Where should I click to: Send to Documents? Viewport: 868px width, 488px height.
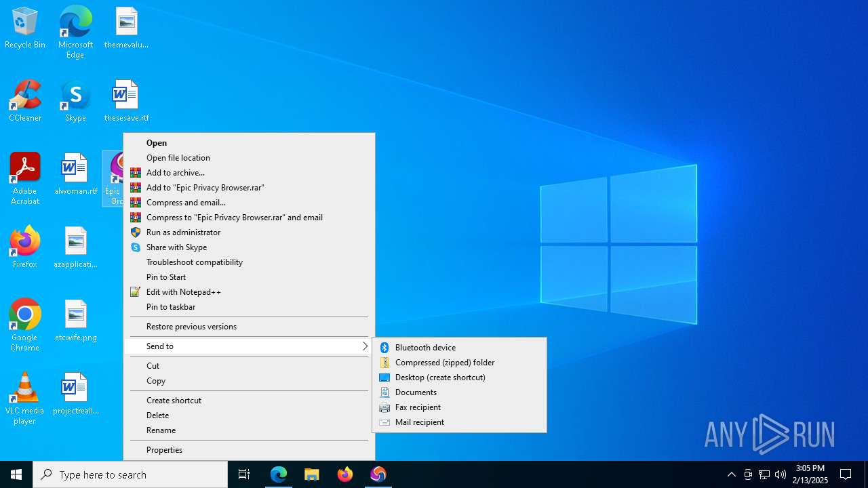(x=459, y=392)
